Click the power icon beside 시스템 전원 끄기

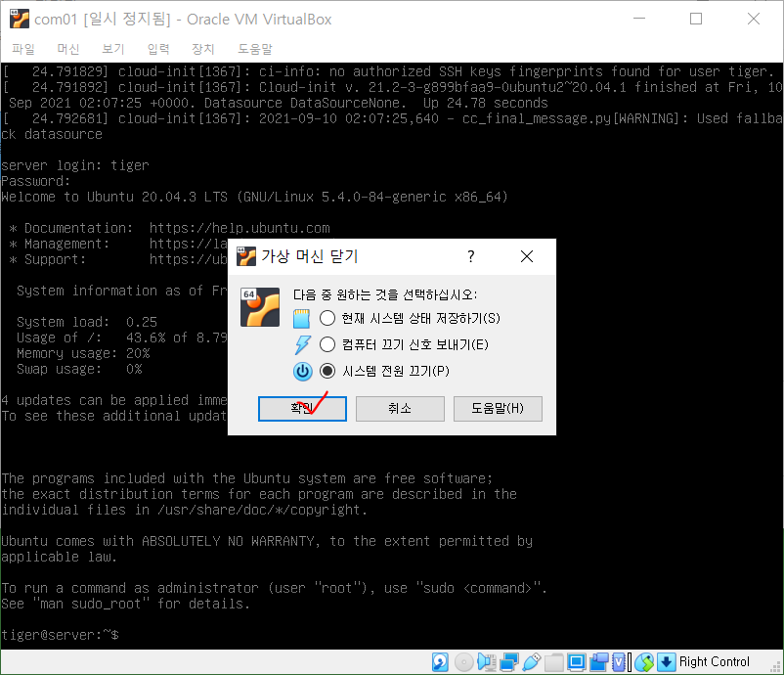click(302, 372)
